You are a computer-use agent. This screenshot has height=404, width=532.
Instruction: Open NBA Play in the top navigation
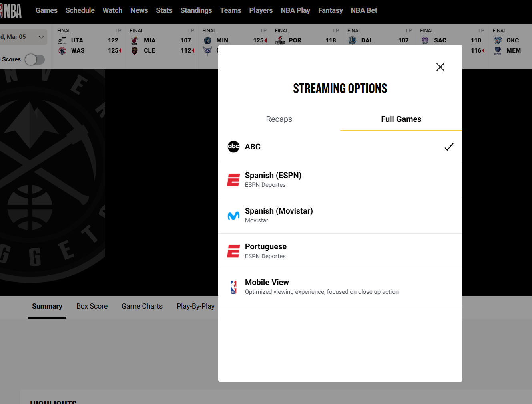pos(295,10)
